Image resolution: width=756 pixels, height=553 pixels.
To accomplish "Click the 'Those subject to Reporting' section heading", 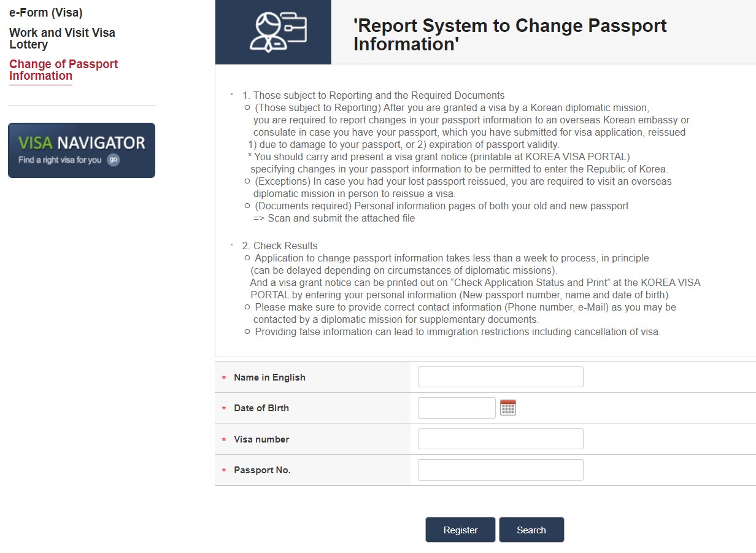I will (373, 95).
